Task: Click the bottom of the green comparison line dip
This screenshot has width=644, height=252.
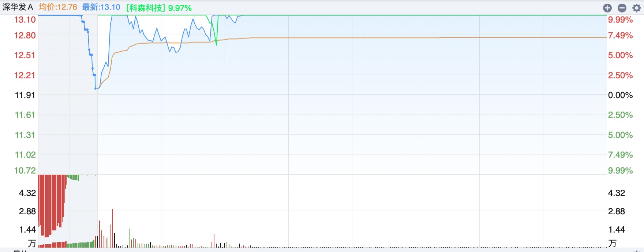Action: [x=217, y=45]
